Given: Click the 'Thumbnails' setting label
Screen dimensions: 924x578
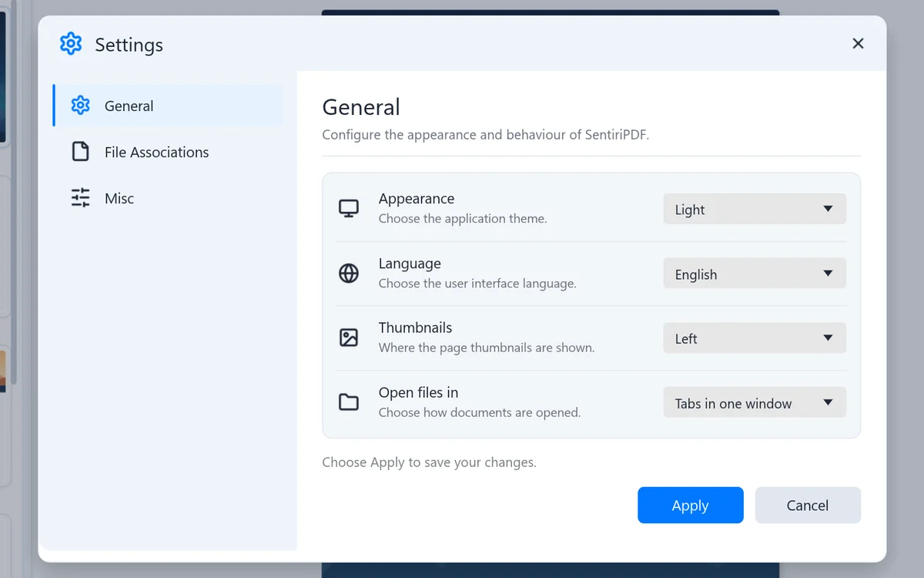Looking at the screenshot, I should click(416, 328).
